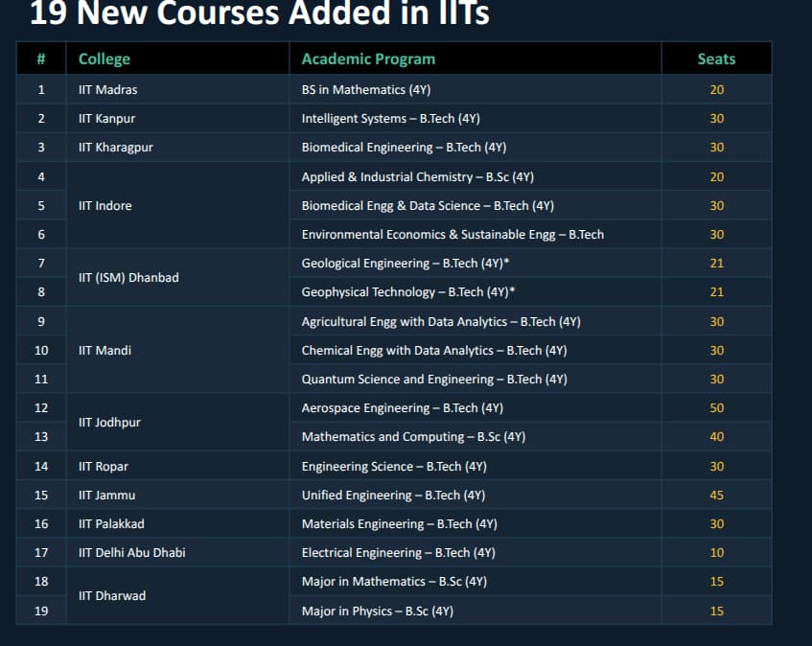The width and height of the screenshot is (812, 646).
Task: Click row number '7' for Geological Engineering
Action: (41, 263)
